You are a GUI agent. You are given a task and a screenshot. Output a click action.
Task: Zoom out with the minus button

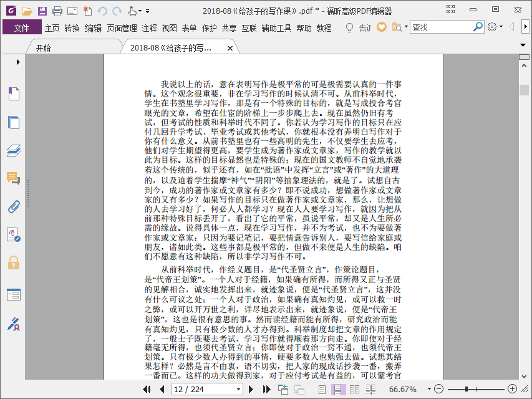438,389
